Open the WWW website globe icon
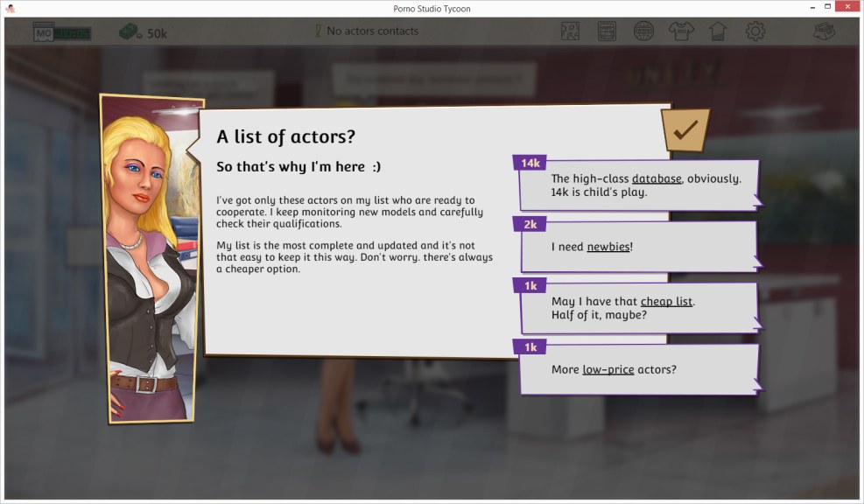Viewport: 864px width, 504px height. click(644, 31)
